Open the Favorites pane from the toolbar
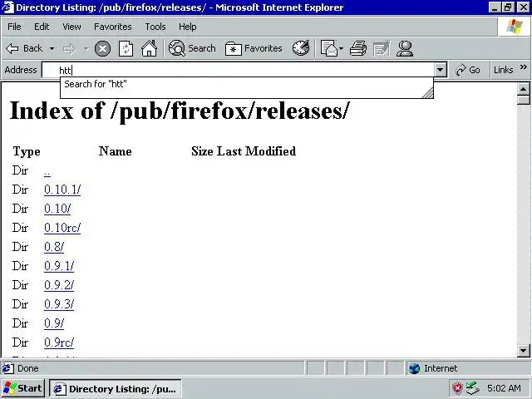The height and width of the screenshot is (399, 532). [254, 48]
